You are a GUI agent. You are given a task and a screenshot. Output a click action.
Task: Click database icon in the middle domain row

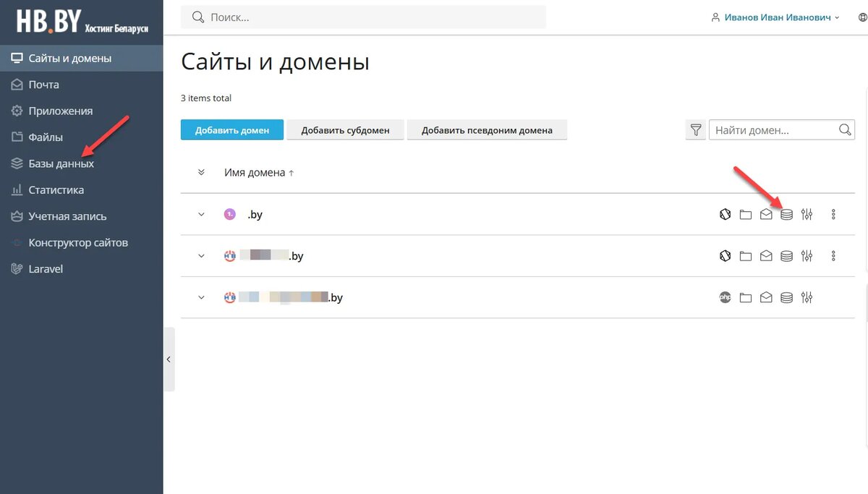coord(787,256)
